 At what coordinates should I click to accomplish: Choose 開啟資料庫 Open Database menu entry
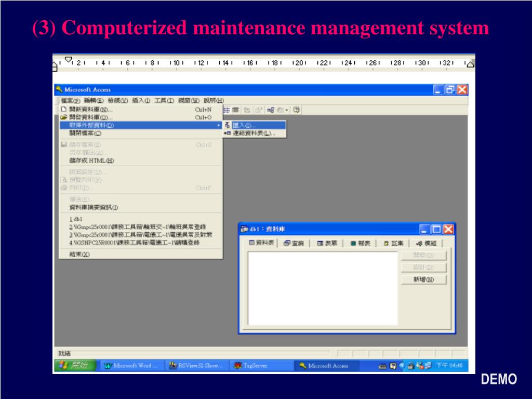click(x=141, y=117)
